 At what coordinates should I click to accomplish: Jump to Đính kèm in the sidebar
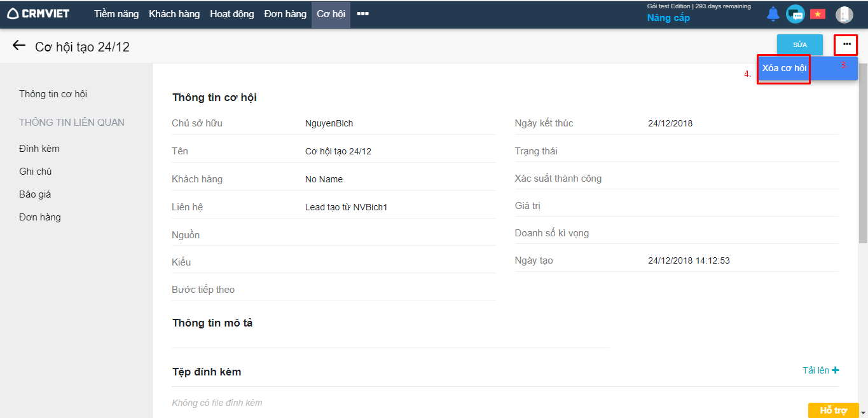(x=39, y=149)
